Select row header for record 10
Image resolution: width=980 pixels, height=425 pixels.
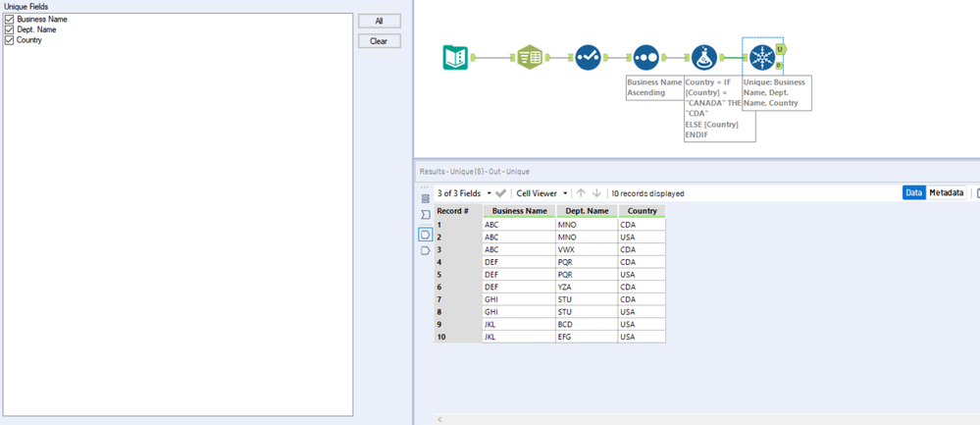pos(458,337)
